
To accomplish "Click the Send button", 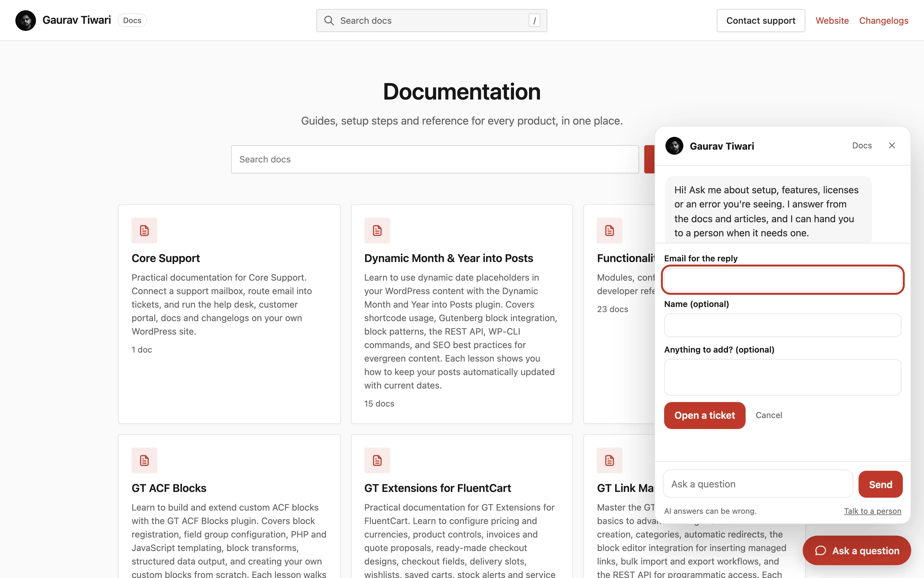I will tap(880, 484).
